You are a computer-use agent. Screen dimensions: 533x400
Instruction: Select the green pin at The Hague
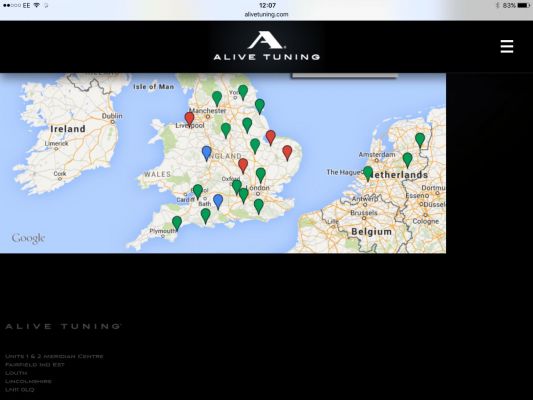(x=368, y=174)
